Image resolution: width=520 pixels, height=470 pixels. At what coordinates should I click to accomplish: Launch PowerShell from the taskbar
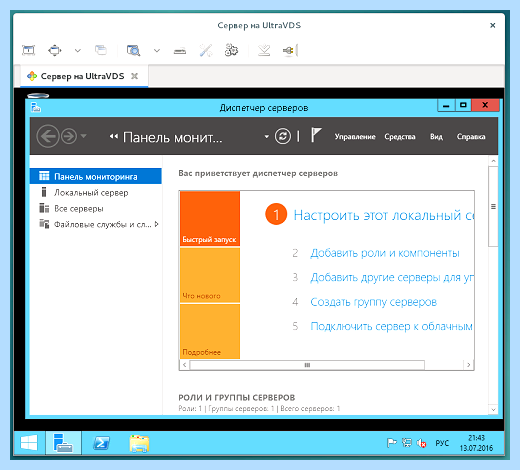tap(101, 443)
